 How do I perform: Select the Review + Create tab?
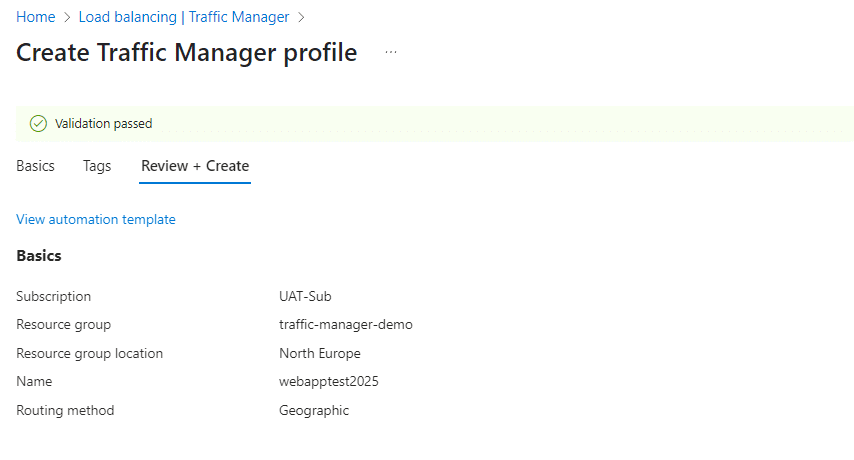click(195, 166)
